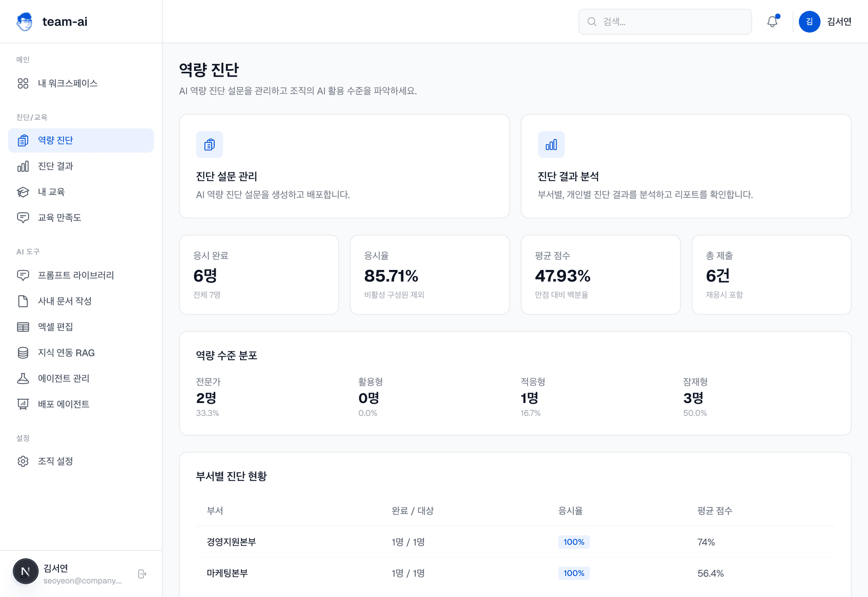Open 사내 문서 작성 tool
This screenshot has height=597, width=868.
click(x=81, y=301)
